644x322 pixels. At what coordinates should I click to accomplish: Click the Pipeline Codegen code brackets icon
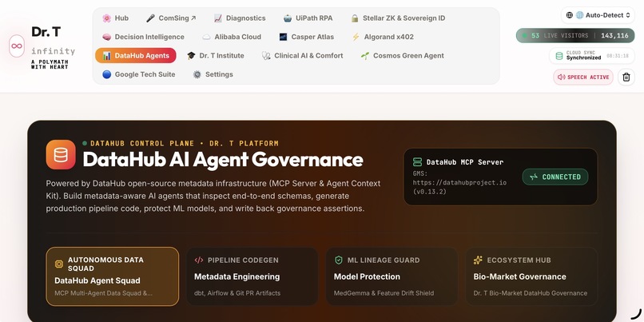click(x=199, y=260)
